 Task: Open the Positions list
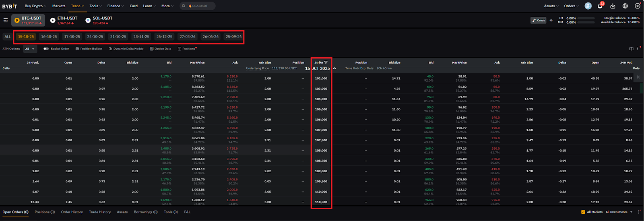187,49
